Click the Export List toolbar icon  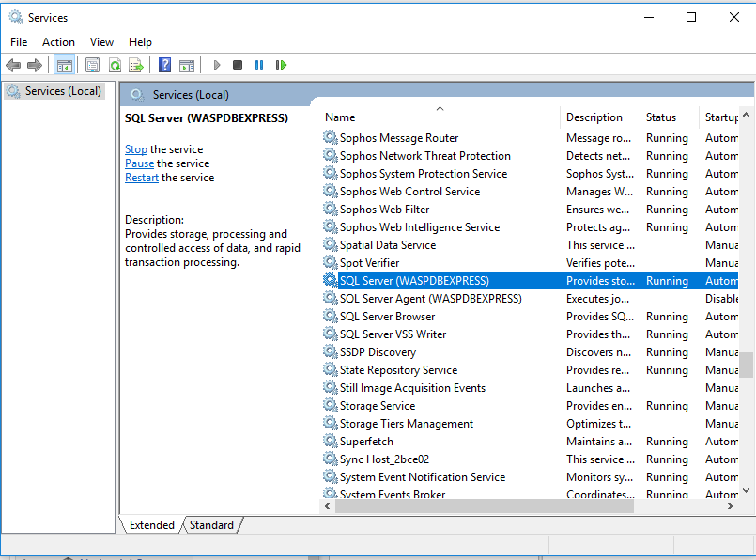(136, 65)
